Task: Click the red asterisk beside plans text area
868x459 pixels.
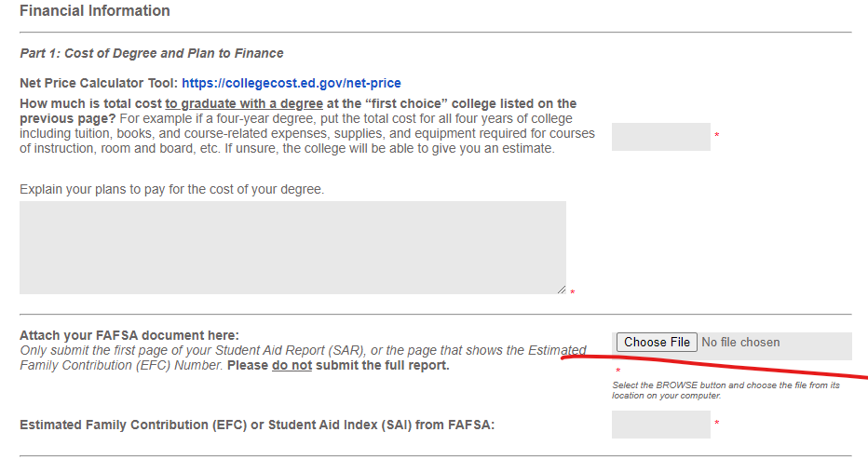Action: point(572,293)
